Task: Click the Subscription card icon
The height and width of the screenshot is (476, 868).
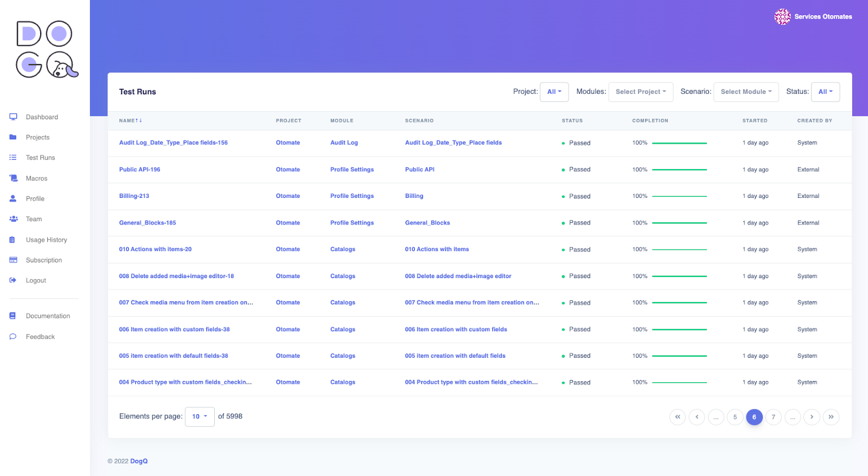Action: coord(13,260)
